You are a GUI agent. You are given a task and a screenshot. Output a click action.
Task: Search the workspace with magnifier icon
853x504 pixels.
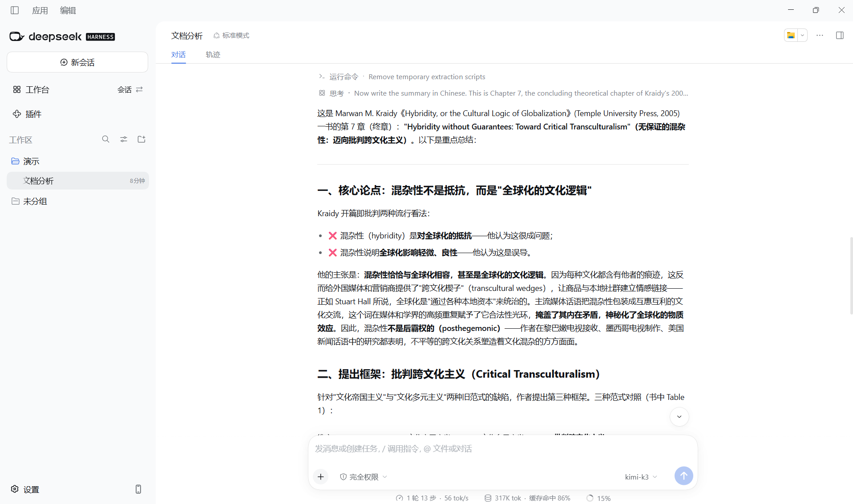[x=105, y=139]
